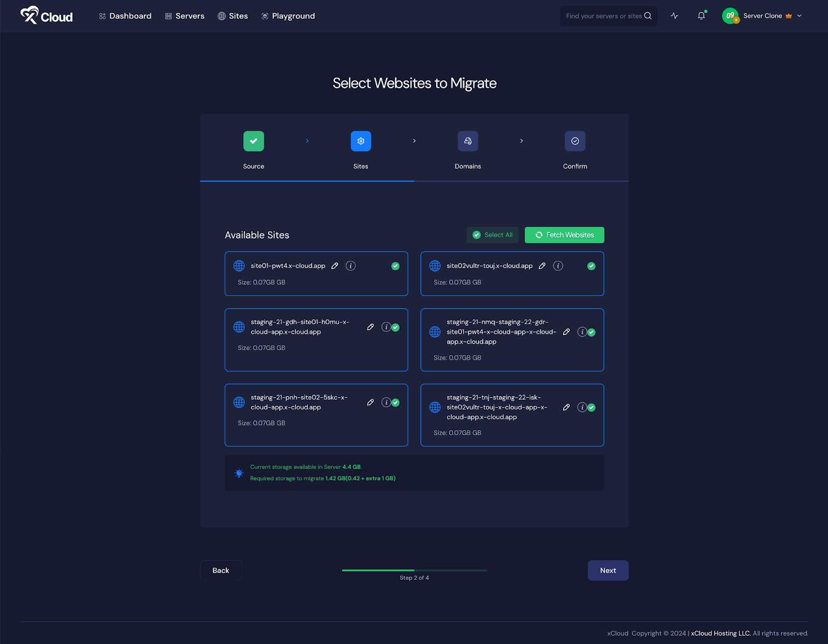This screenshot has width=828, height=644.
Task: Click the completed Source checkmark icon
Action: point(254,141)
